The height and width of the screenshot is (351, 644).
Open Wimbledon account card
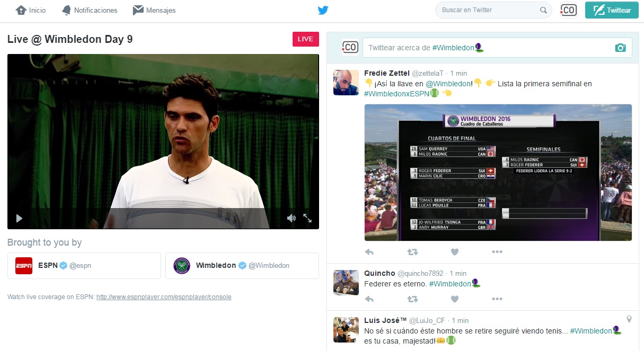[x=242, y=266]
